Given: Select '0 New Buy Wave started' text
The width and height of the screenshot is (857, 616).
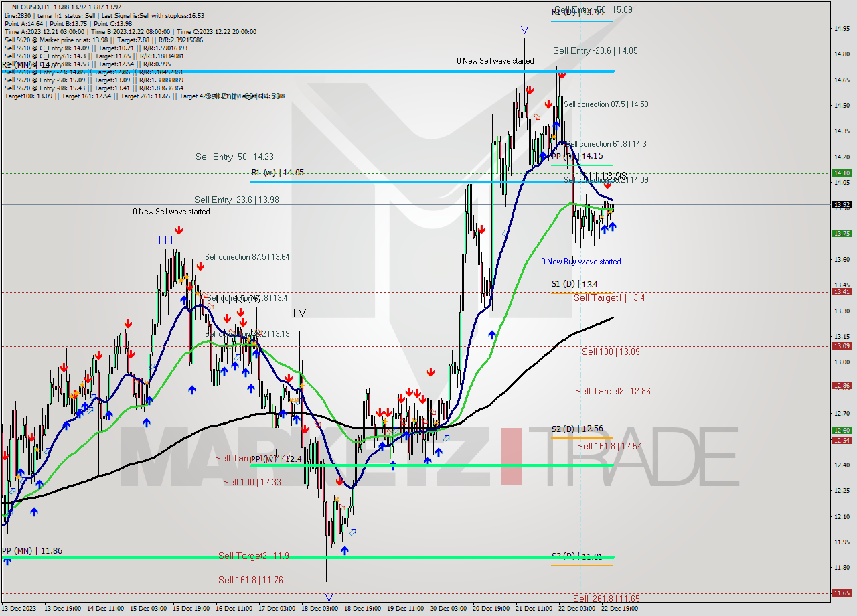Looking at the screenshot, I should point(581,262).
